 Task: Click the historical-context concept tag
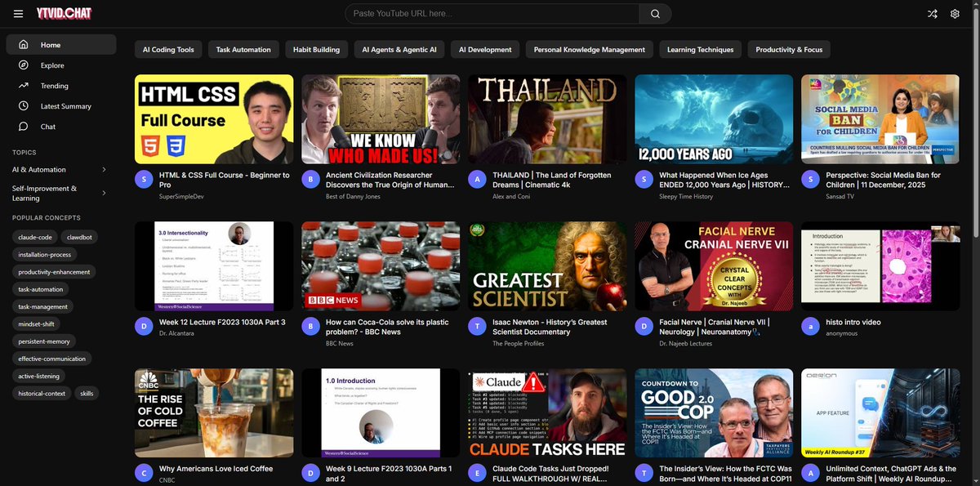42,394
